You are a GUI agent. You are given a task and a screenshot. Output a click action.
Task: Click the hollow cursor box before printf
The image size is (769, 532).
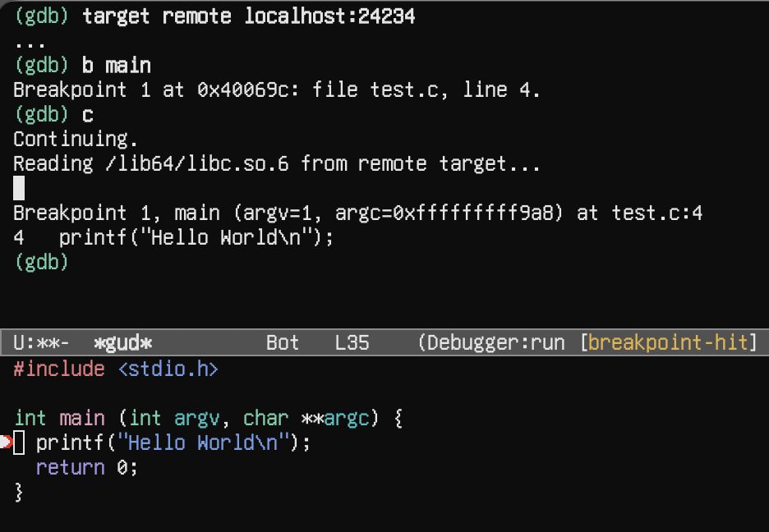(x=20, y=443)
